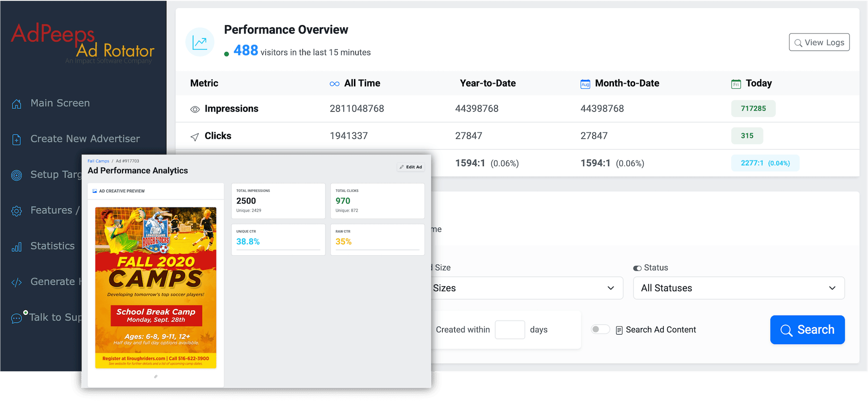Click the Total Clicks value 970

coord(343,201)
